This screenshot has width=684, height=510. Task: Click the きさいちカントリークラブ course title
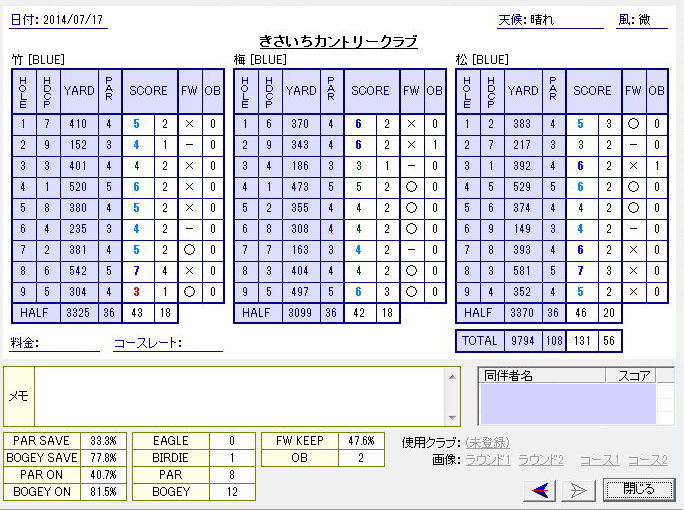[x=339, y=41]
